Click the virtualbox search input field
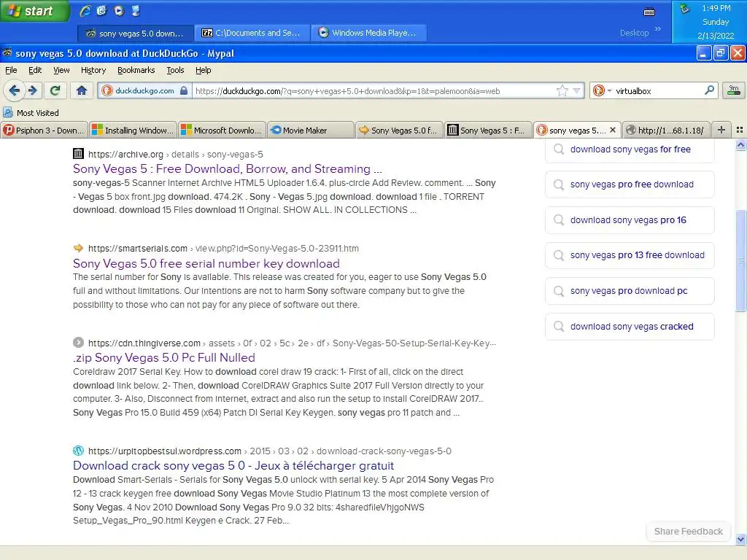This screenshot has width=747, height=560. point(657,90)
